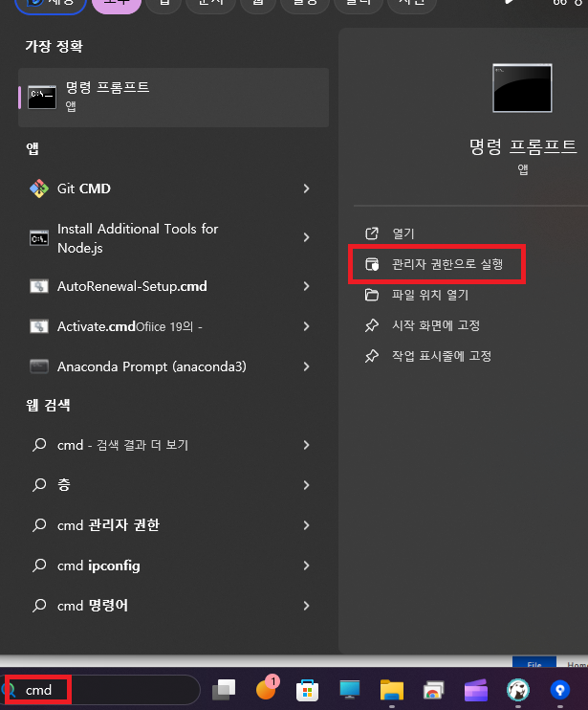Viewport: 588px width, 710px height.
Task: Choose the cmd ipconfig web suggestion
Action: [173, 566]
